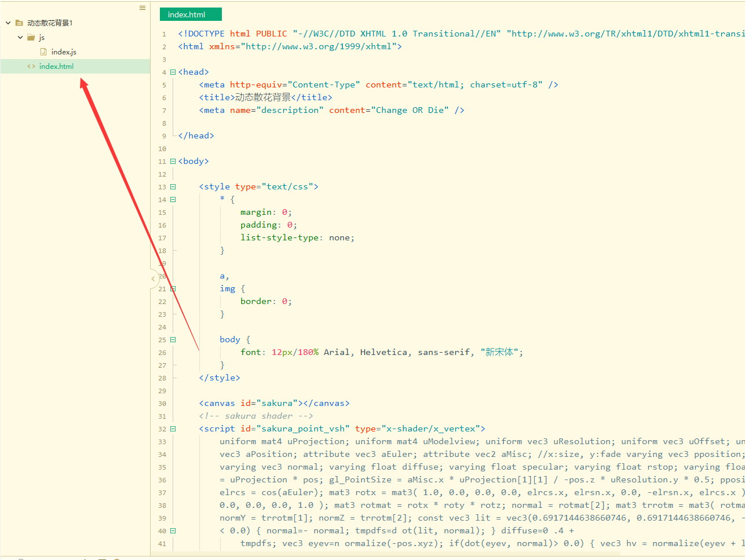Click the "padding: 0;" CSS line
Screen dimensions: 745x560
click(x=269, y=225)
